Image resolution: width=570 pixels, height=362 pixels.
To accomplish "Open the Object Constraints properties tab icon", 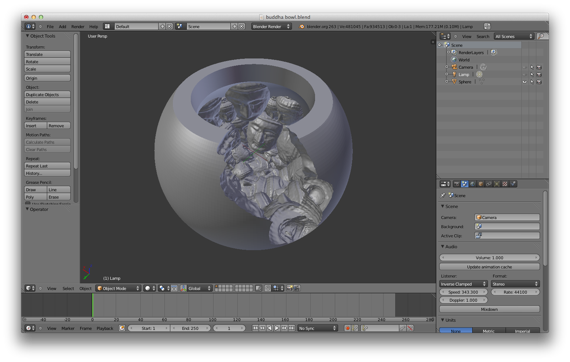I will tap(489, 184).
